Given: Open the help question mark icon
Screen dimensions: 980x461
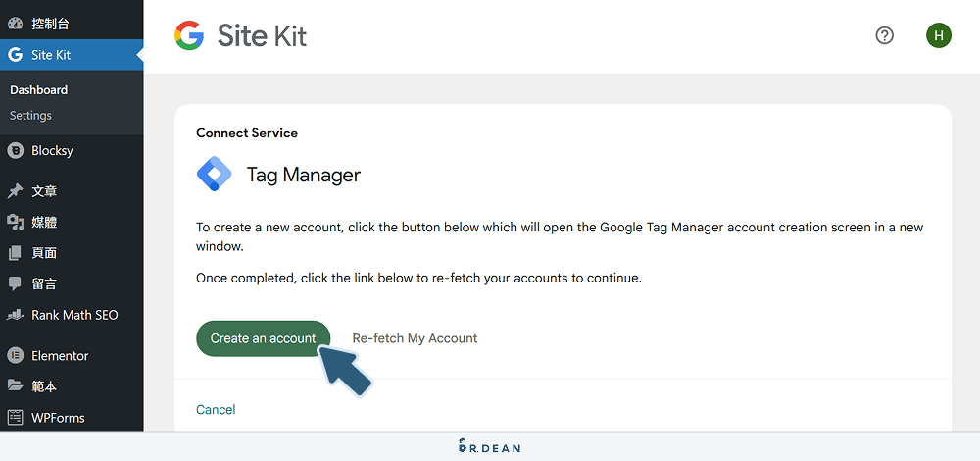Looking at the screenshot, I should [x=884, y=35].
